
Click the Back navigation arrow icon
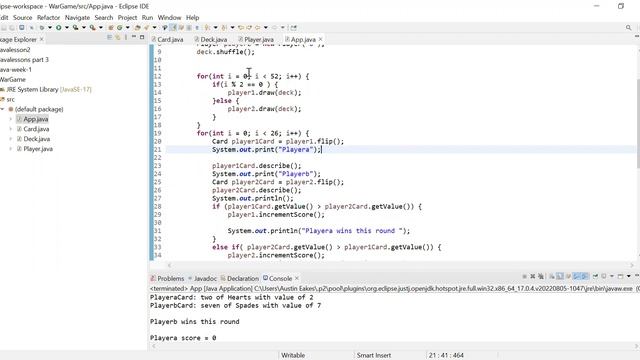pyautogui.click(x=258, y=28)
